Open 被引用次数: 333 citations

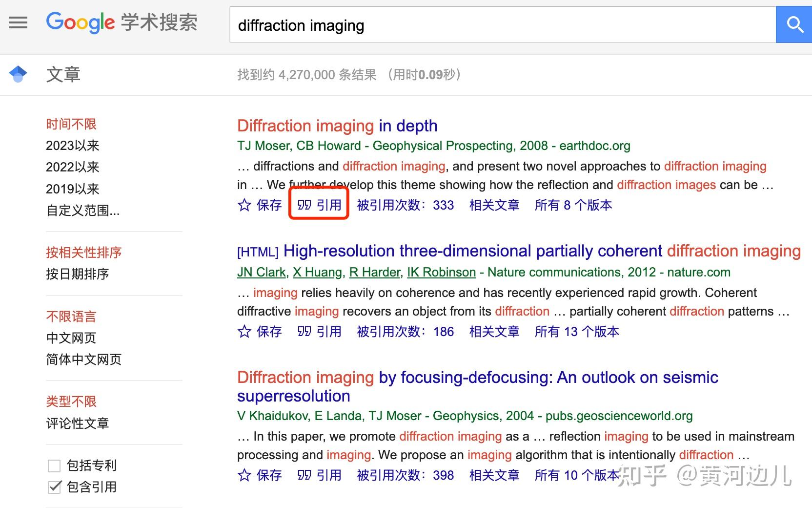[x=406, y=205]
